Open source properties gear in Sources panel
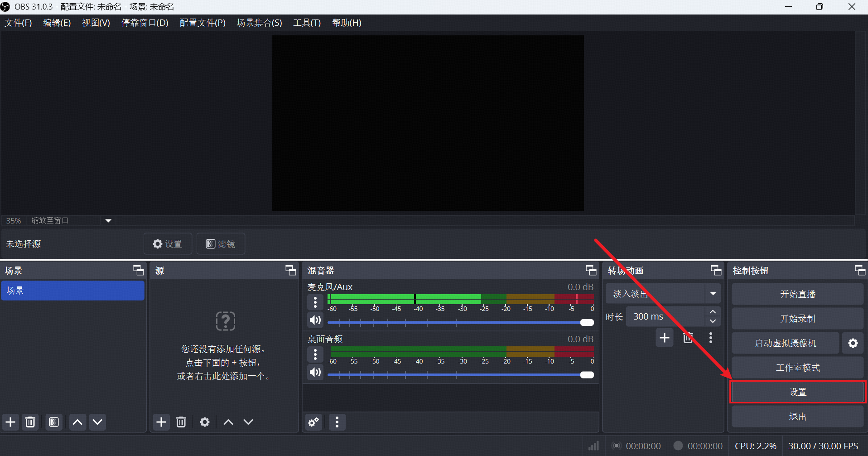This screenshot has width=868, height=456. tap(205, 422)
